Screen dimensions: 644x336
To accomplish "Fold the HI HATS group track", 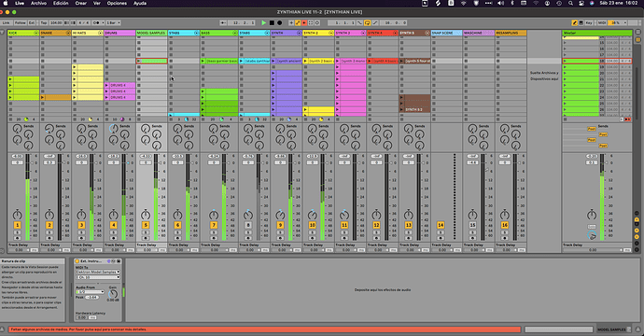I will click(100, 33).
